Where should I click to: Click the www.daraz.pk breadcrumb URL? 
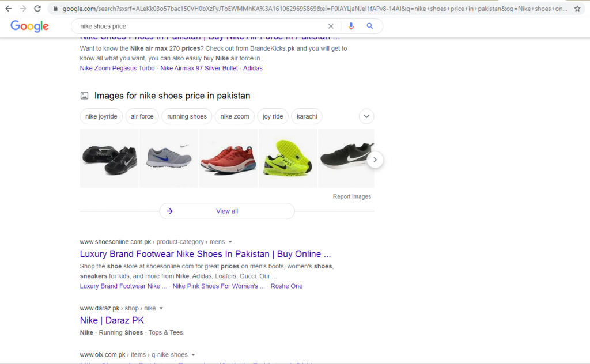click(118, 308)
